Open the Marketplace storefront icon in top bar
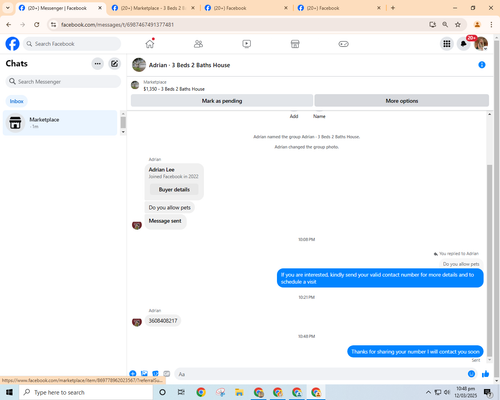The width and height of the screenshot is (500, 400). tap(295, 44)
